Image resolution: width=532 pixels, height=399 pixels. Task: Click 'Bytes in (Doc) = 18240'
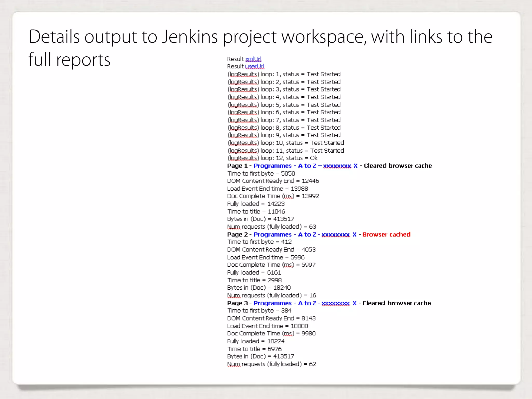pos(259,288)
